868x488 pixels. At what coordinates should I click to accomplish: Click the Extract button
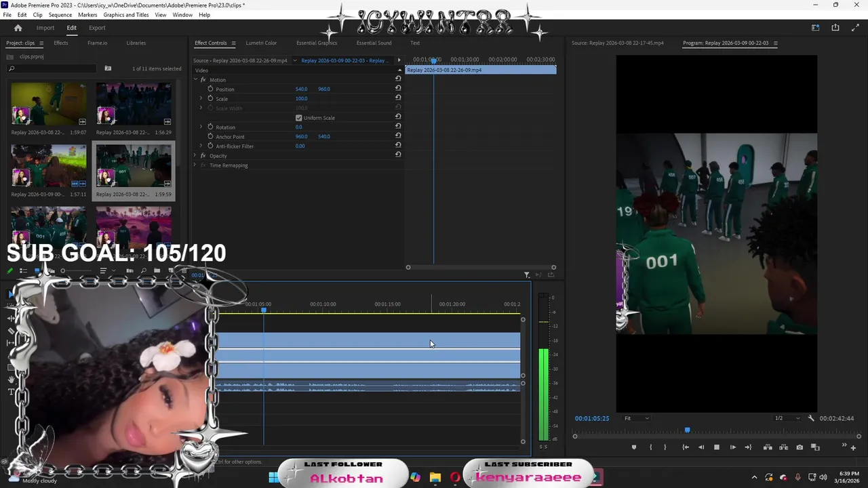click(x=784, y=447)
